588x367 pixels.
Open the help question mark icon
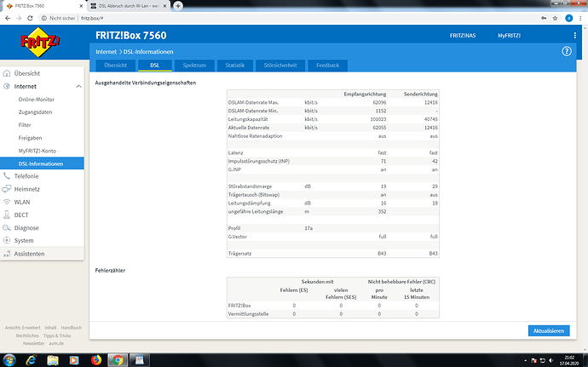(566, 51)
